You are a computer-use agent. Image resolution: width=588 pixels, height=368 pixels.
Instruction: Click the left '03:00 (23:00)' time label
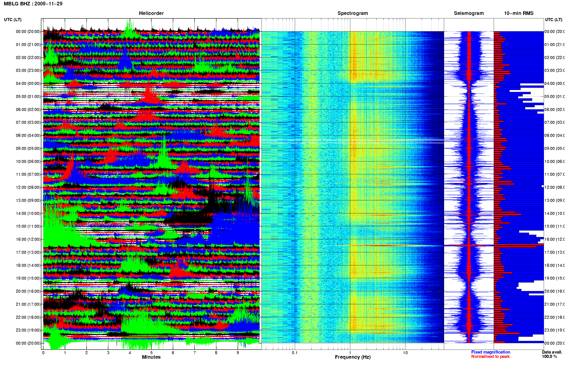pos(28,70)
